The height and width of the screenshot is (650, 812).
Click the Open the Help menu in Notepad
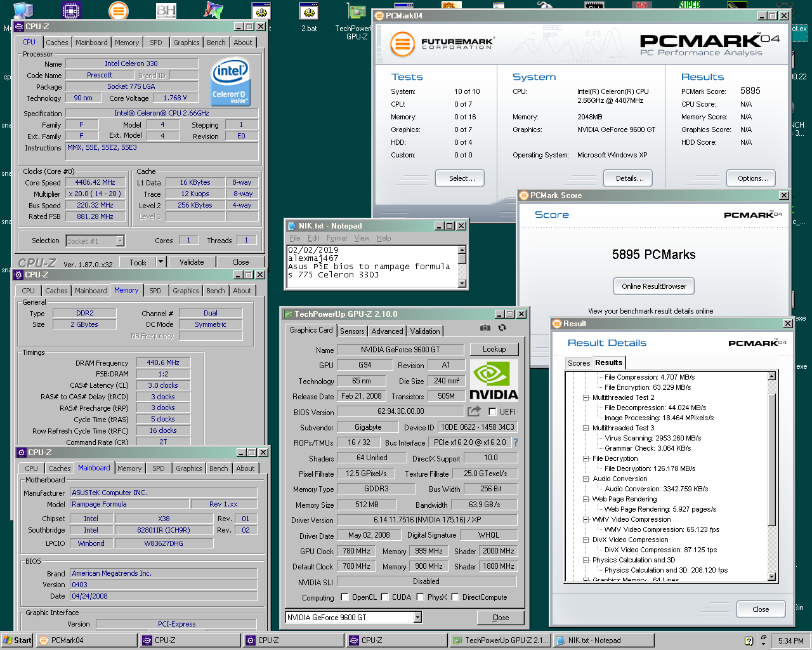tap(384, 238)
